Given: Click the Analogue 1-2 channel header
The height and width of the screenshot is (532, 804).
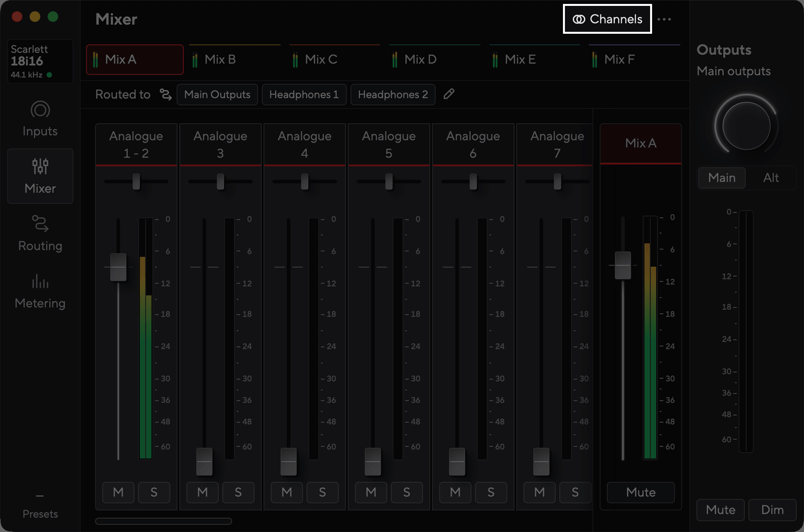Looking at the screenshot, I should coord(136,144).
